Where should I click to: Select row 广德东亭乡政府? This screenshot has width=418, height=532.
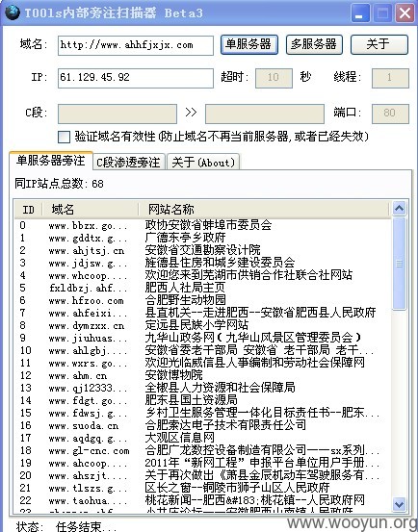(x=203, y=238)
